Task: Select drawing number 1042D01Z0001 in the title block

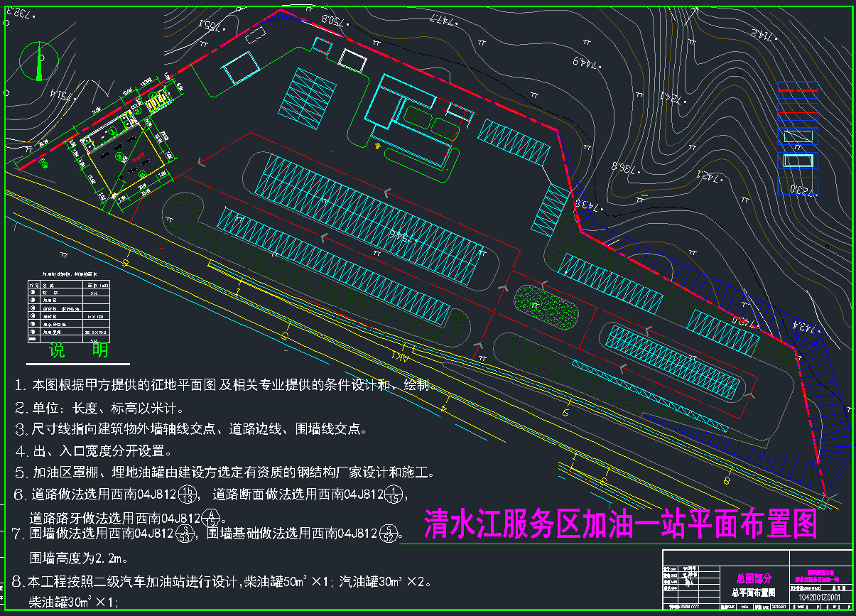Action: pyautogui.click(x=820, y=598)
